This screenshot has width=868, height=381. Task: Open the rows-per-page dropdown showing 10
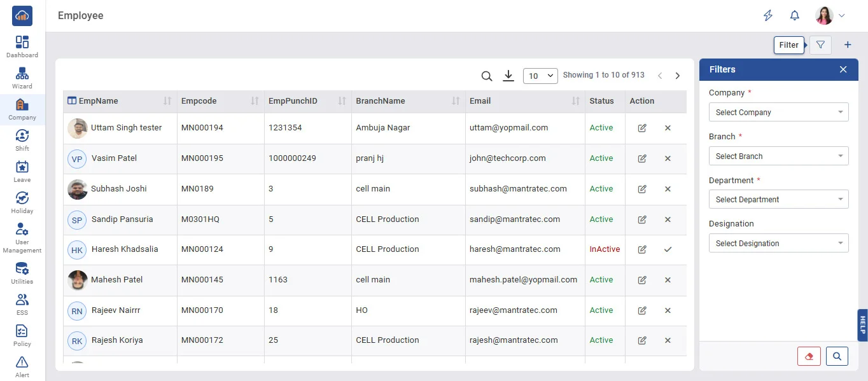click(540, 76)
